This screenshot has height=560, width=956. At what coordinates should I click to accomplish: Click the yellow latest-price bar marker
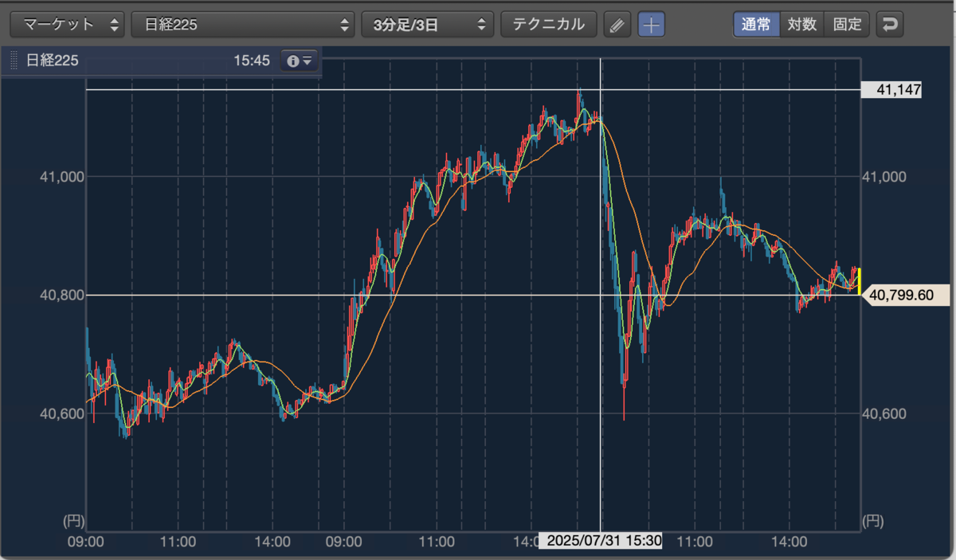tap(860, 280)
